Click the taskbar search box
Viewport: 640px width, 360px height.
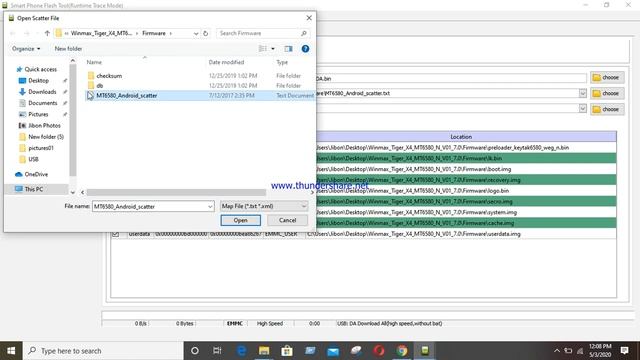coord(103,351)
